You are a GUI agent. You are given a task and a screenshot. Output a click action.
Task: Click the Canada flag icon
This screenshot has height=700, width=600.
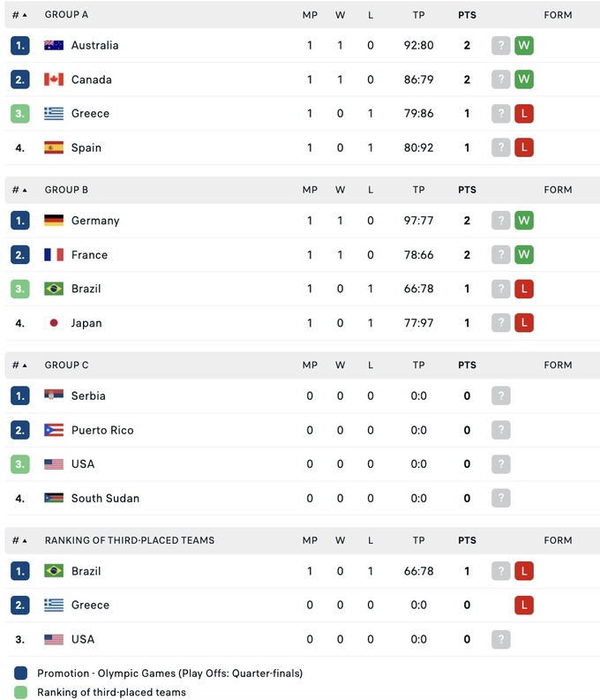coord(54,79)
